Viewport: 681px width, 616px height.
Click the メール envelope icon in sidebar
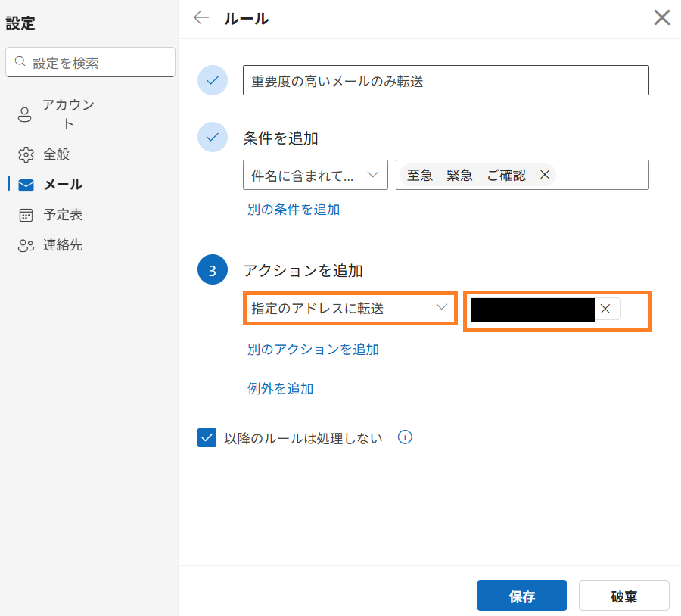coord(25,185)
